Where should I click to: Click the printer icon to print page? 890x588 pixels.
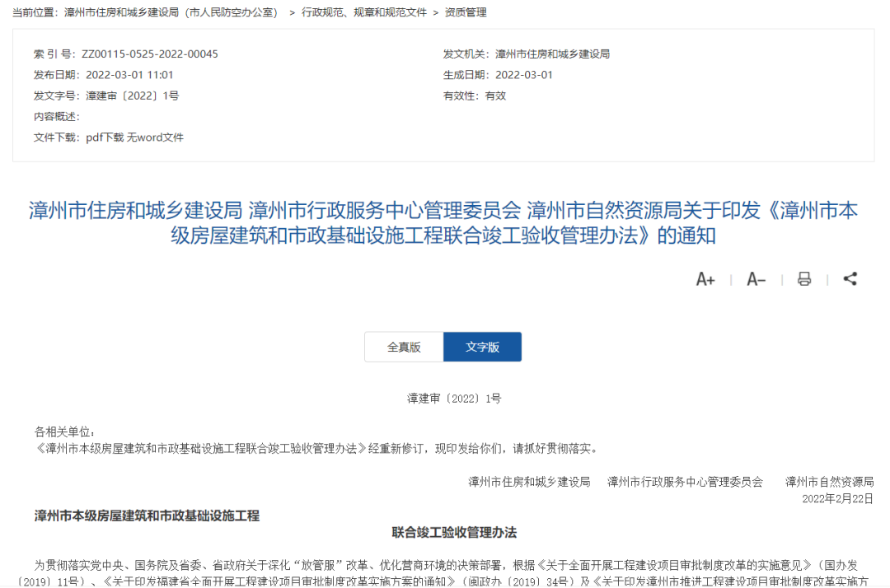pyautogui.click(x=804, y=279)
